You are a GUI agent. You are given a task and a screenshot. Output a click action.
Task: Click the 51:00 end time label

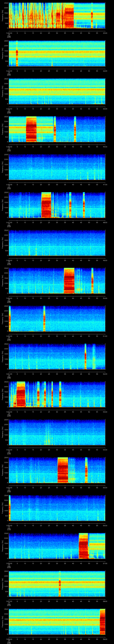coord(105,336)
